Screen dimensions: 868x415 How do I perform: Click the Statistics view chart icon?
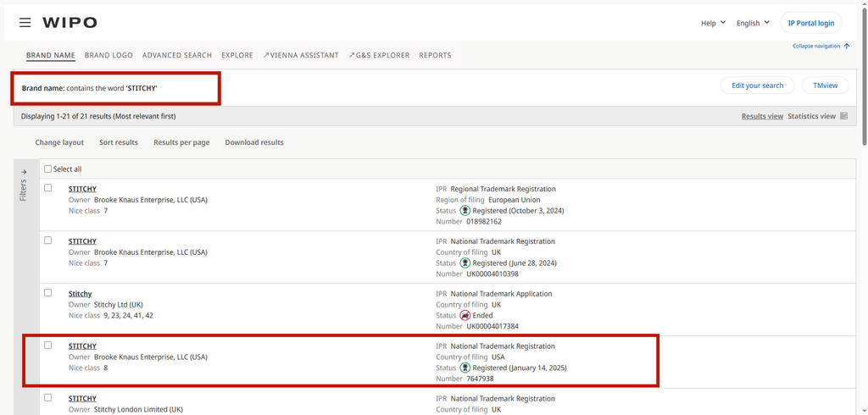(x=843, y=116)
